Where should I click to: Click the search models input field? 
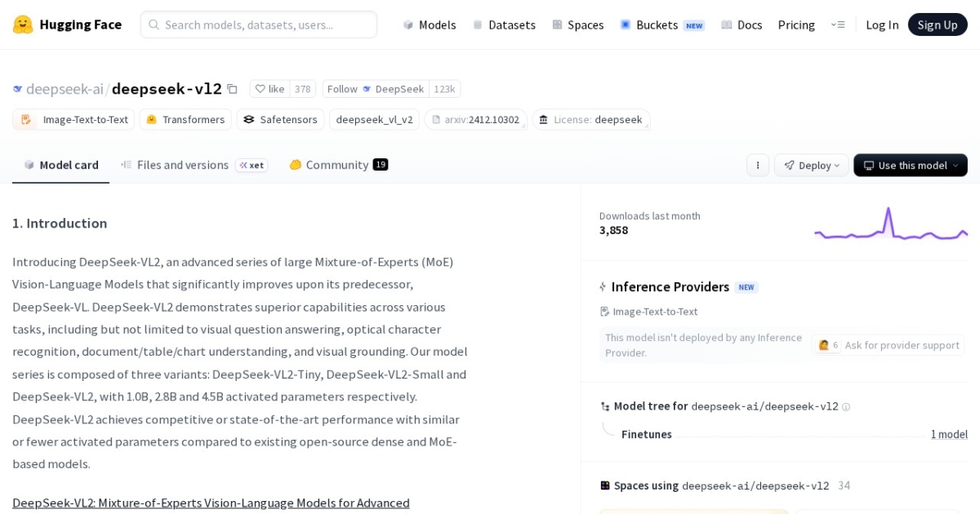[x=258, y=24]
